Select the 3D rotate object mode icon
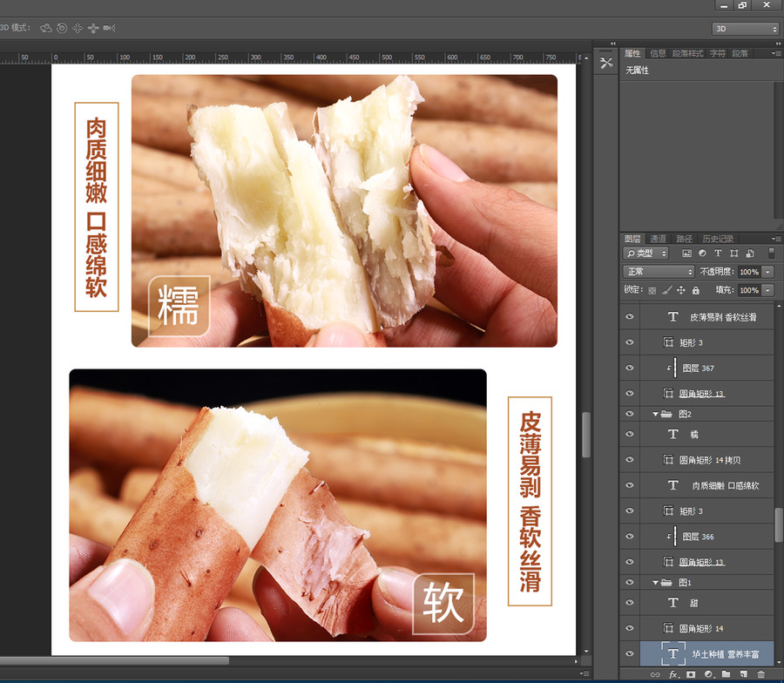 coord(46,29)
